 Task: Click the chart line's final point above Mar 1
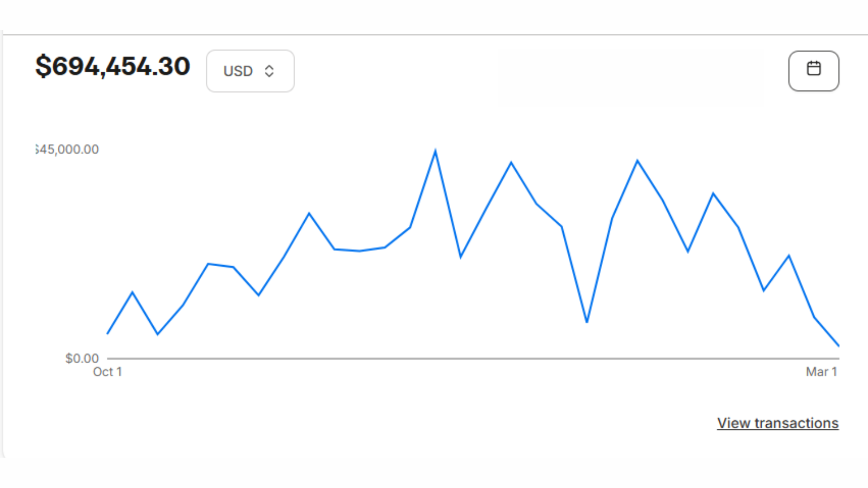[x=839, y=346]
